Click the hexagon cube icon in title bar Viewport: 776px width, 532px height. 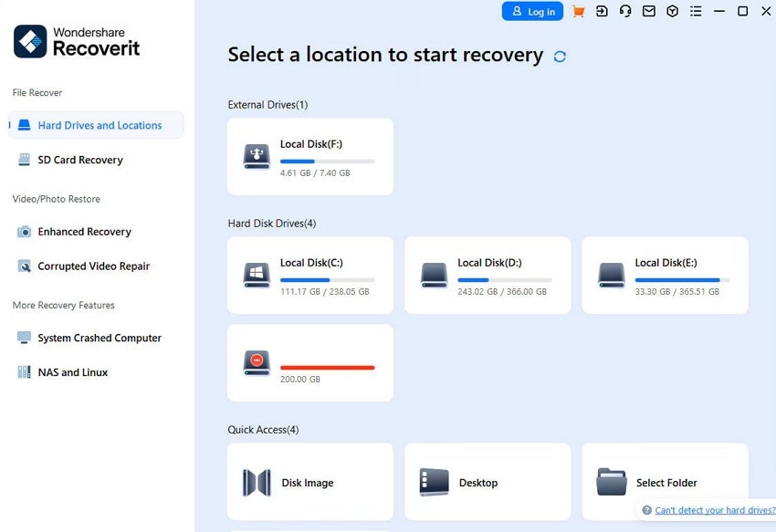(672, 11)
